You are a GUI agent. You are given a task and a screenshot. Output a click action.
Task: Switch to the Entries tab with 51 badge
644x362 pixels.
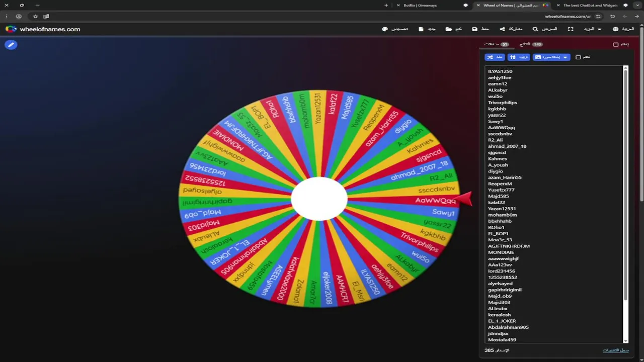[x=497, y=44]
